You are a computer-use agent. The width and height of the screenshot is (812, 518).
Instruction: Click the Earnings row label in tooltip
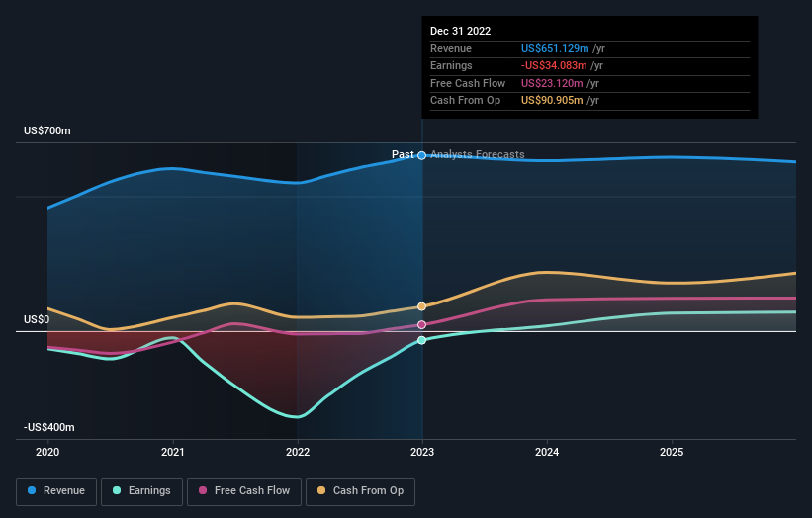(451, 65)
